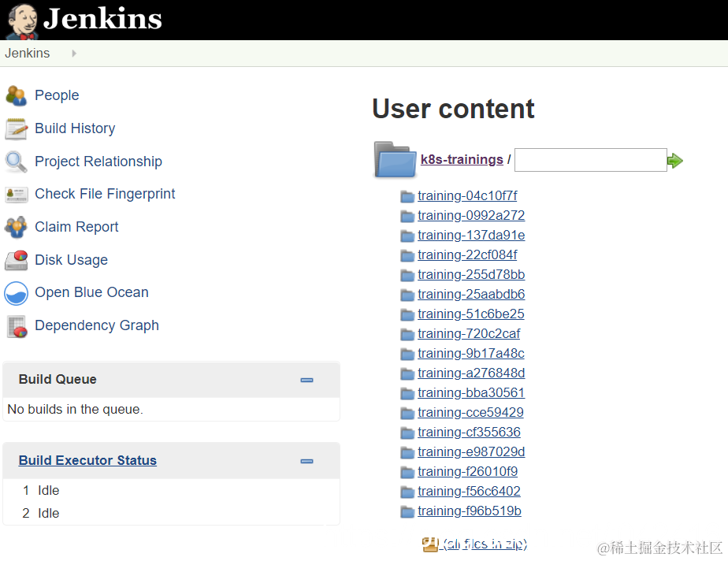Click folder icon beside training-f96b519b
The image size is (728, 561).
coord(407,512)
